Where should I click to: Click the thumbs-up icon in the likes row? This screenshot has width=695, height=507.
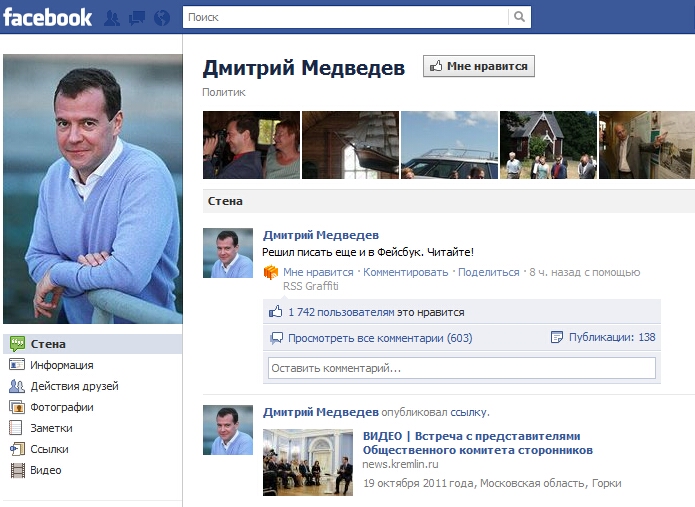pyautogui.click(x=275, y=312)
